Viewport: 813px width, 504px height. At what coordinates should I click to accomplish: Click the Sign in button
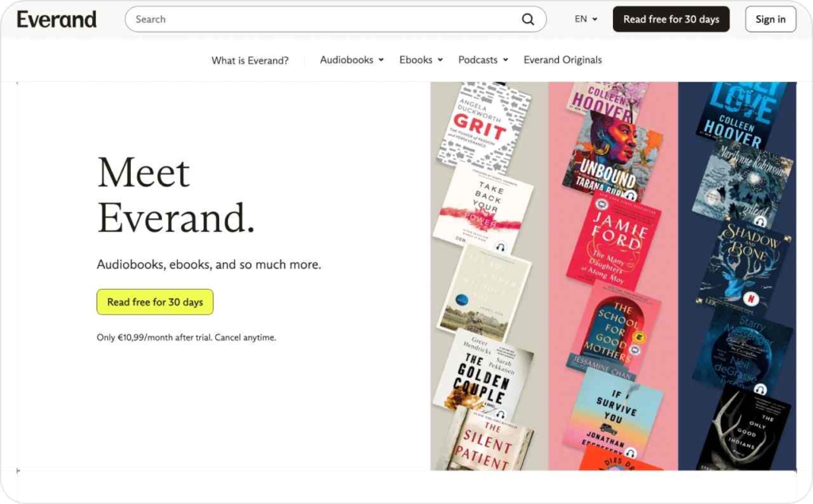coord(769,18)
